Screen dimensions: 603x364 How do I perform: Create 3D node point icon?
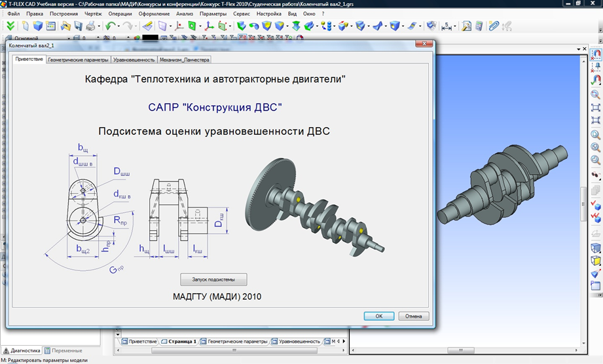tap(179, 26)
